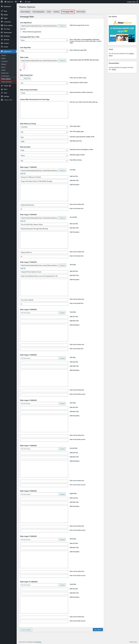Open the Slider Overlay Select Color picker
The height and width of the screenshot is (644, 139).
[25, 78]
